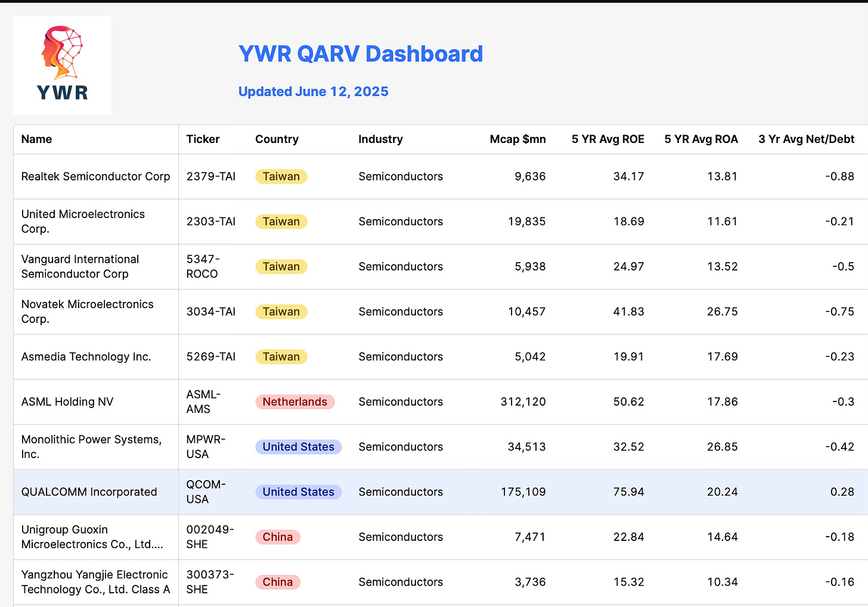Click the 5 YR Avg ROE header
Image resolution: width=868 pixels, height=607 pixels.
pos(607,139)
